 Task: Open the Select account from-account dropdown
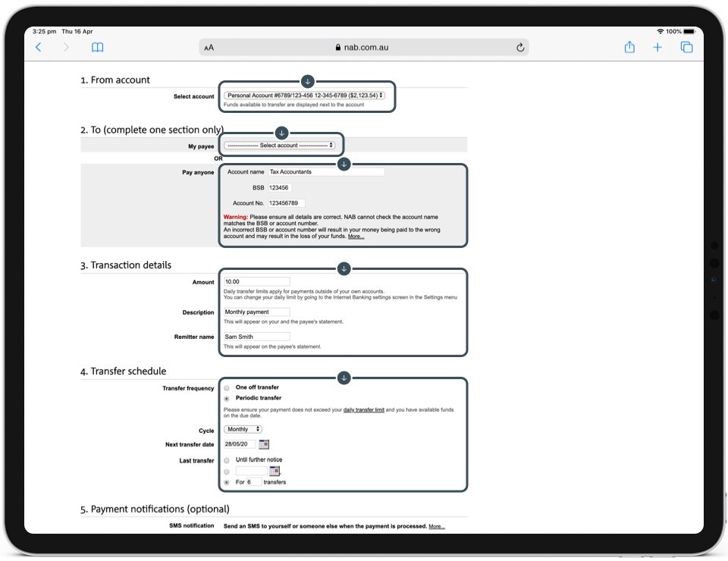[304, 96]
